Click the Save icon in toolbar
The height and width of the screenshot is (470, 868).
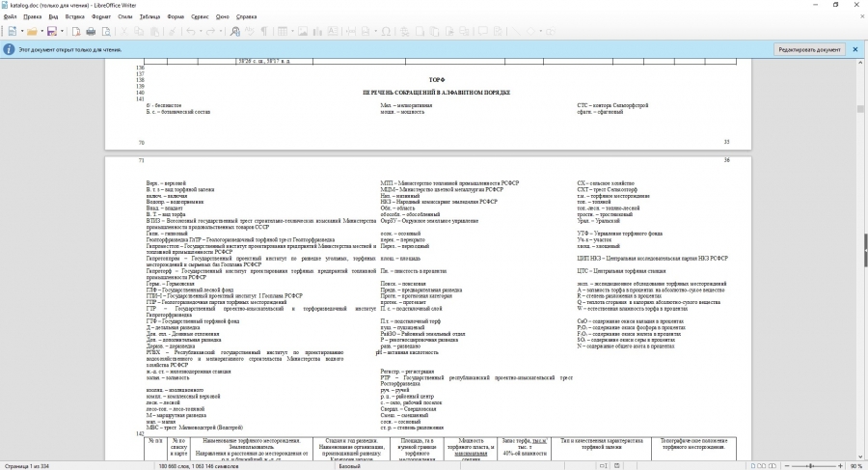pyautogui.click(x=51, y=32)
